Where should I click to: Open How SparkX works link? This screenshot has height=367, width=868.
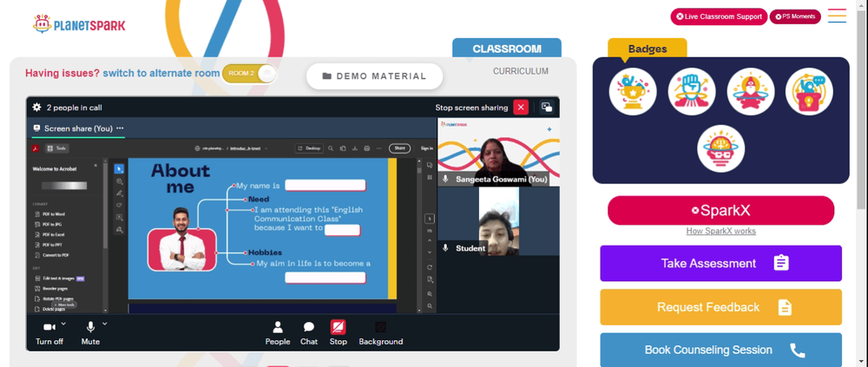point(720,232)
